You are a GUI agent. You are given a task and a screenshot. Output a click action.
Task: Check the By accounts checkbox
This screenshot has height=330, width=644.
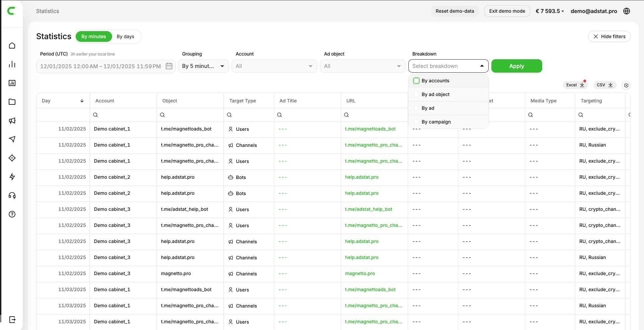point(416,81)
